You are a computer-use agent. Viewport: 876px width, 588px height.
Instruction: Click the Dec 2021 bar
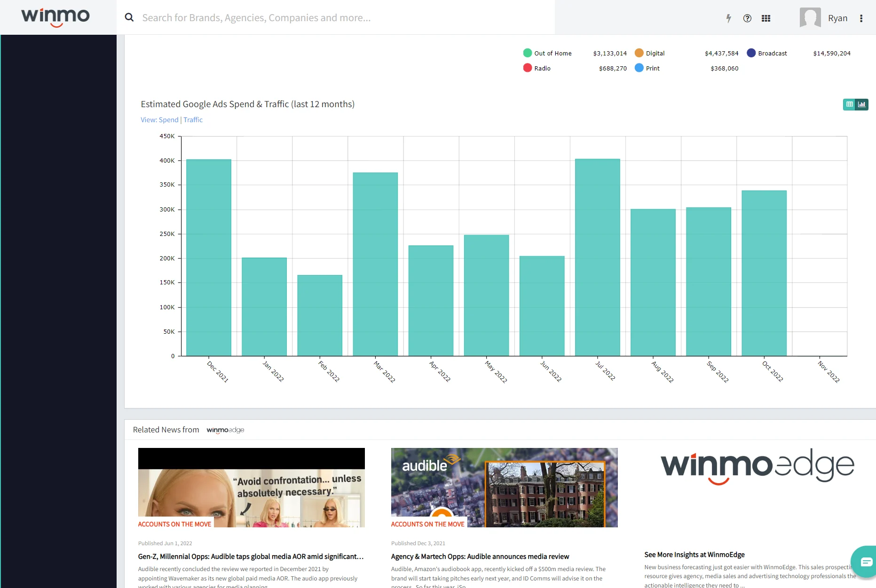(209, 258)
